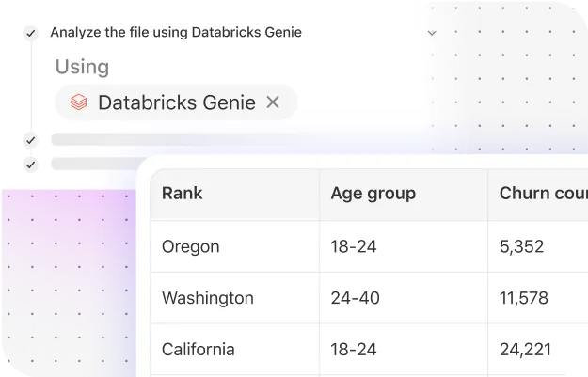Select the 24,221 churn count value

(525, 350)
